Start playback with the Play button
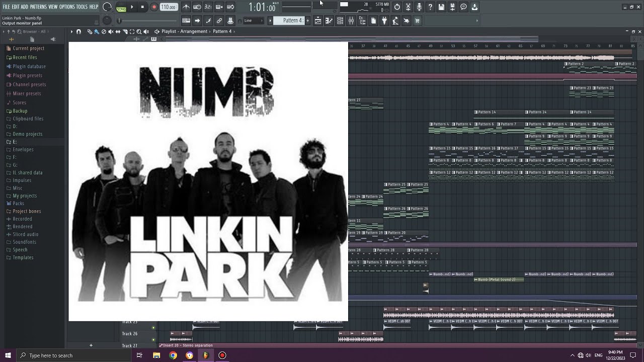Image resolution: width=644 pixels, height=362 pixels. click(x=132, y=7)
